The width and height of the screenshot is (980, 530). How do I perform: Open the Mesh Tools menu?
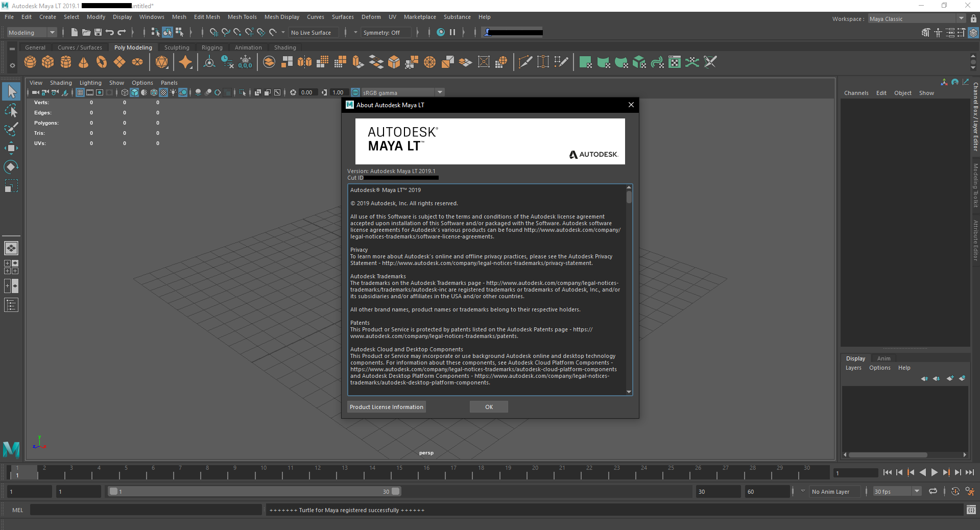coord(242,17)
